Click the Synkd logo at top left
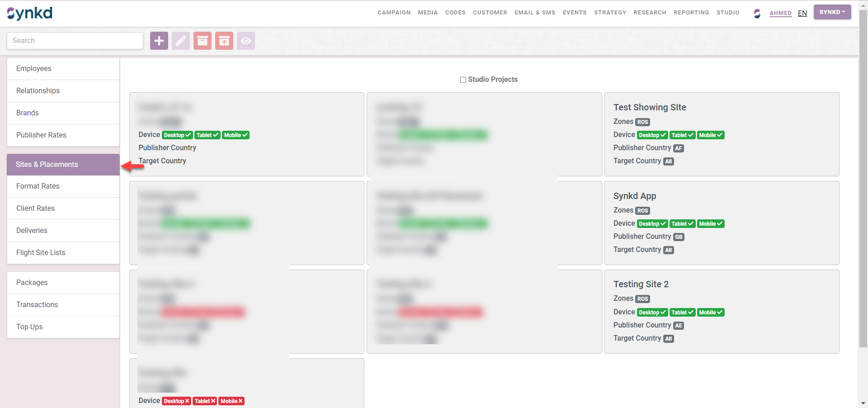Image resolution: width=868 pixels, height=408 pixels. click(30, 13)
